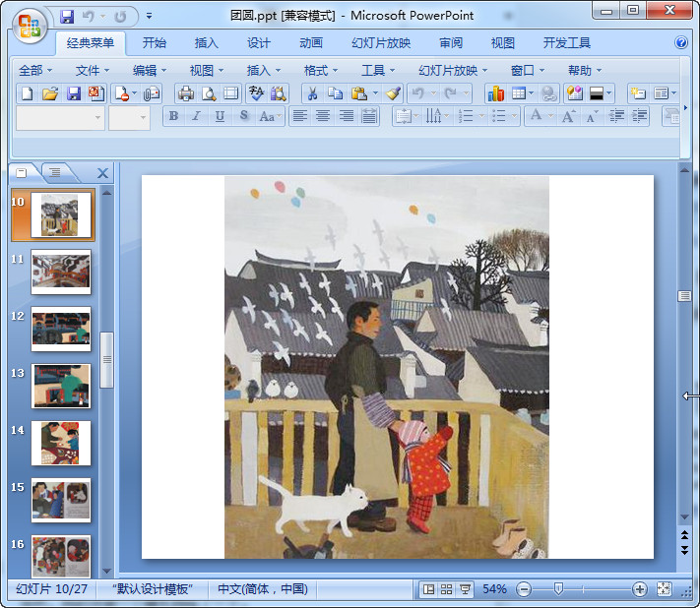The width and height of the screenshot is (700, 608).
Task: Align text right
Action: click(346, 116)
